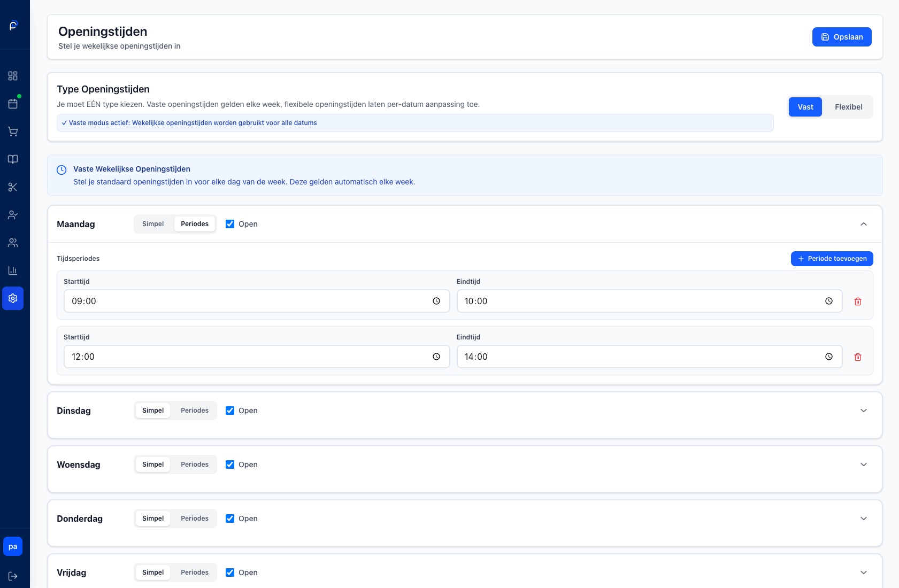Screen dimensions: 899x588
Task: Disable the Open checkbox for Donderdag
Action: click(x=230, y=519)
